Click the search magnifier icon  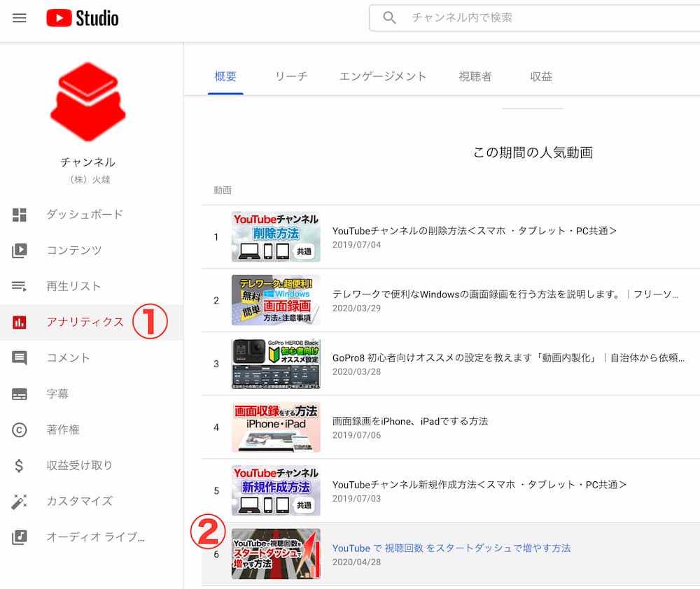389,18
